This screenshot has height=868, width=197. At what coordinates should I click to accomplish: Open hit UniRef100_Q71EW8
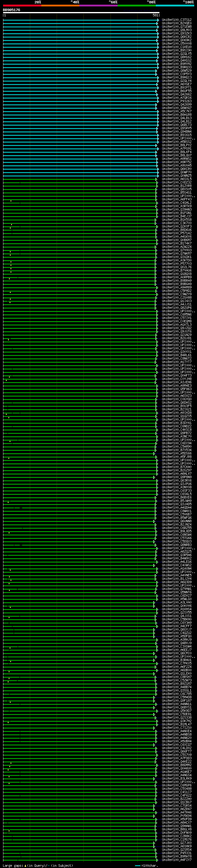177,26
